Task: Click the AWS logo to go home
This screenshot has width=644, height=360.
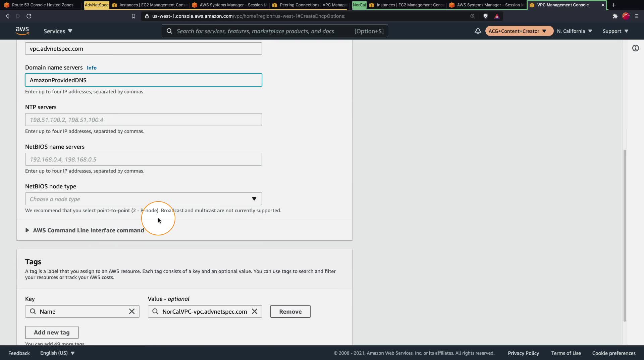Action: click(22, 31)
